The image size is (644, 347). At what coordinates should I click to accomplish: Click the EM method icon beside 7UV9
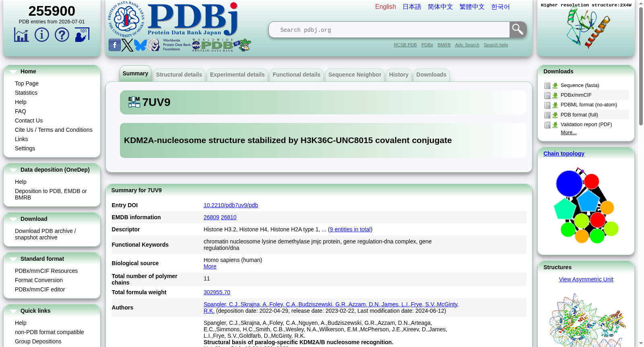134,102
